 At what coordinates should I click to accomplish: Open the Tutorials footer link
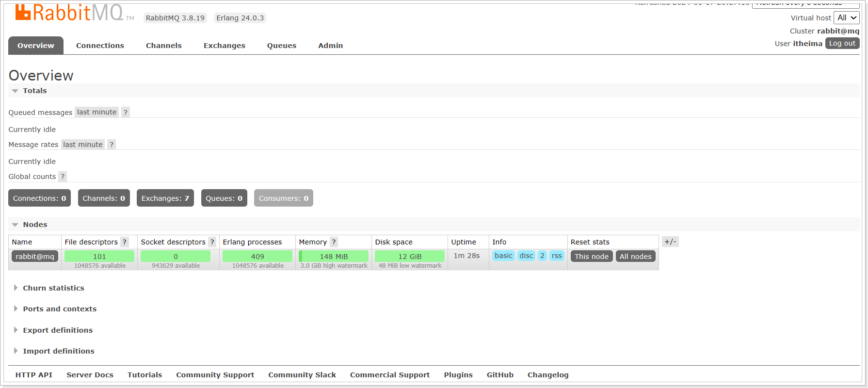click(x=145, y=375)
